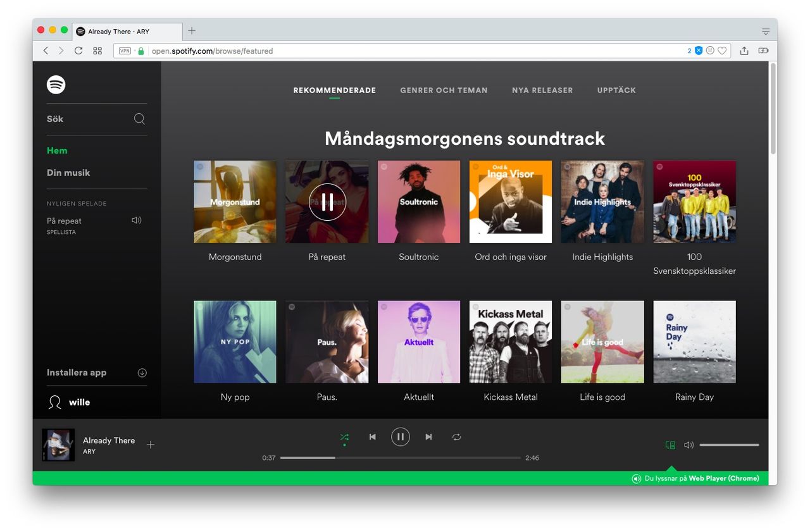
Task: Bookmark page with the heart icon
Action: pos(722,51)
